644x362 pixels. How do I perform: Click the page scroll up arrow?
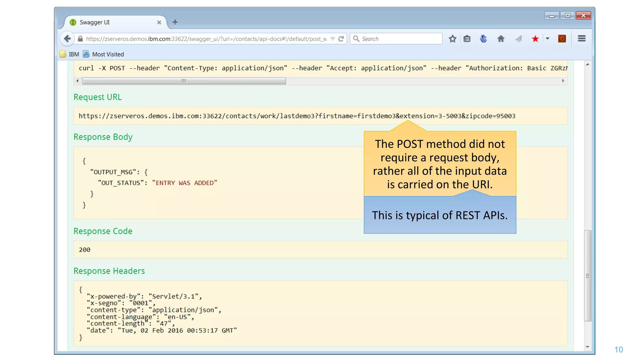[x=587, y=64]
